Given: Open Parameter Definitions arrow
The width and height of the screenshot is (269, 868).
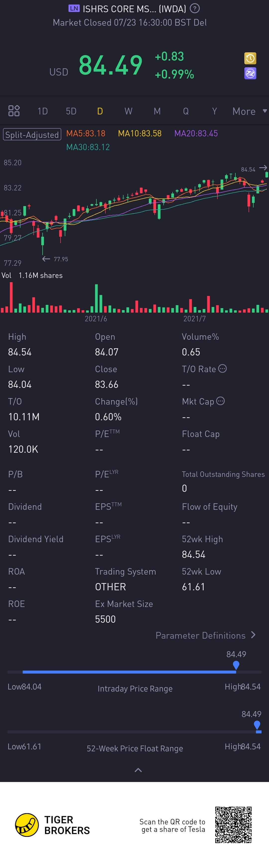Looking at the screenshot, I should tap(254, 635).
